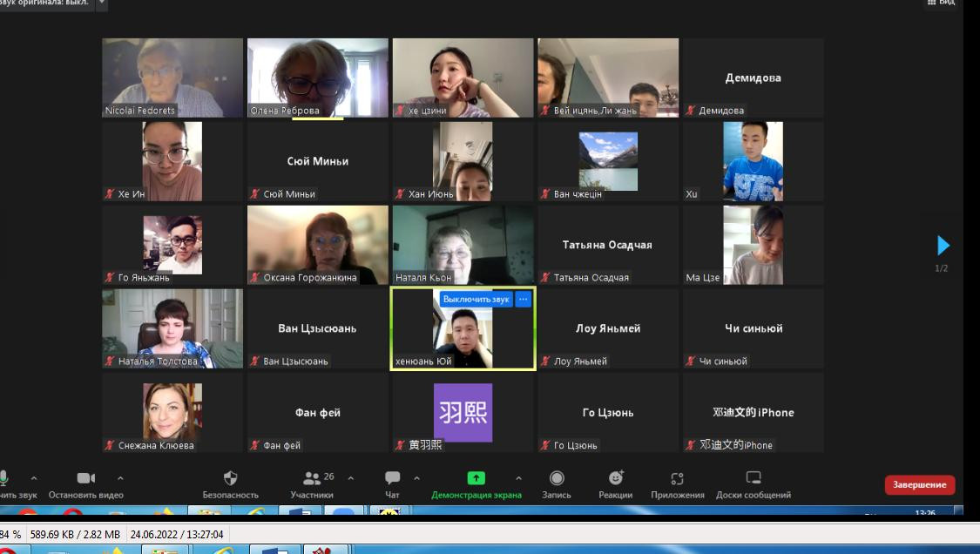Click the Выключить звук button on хенюань Юй
The width and height of the screenshot is (980, 554).
tap(476, 299)
